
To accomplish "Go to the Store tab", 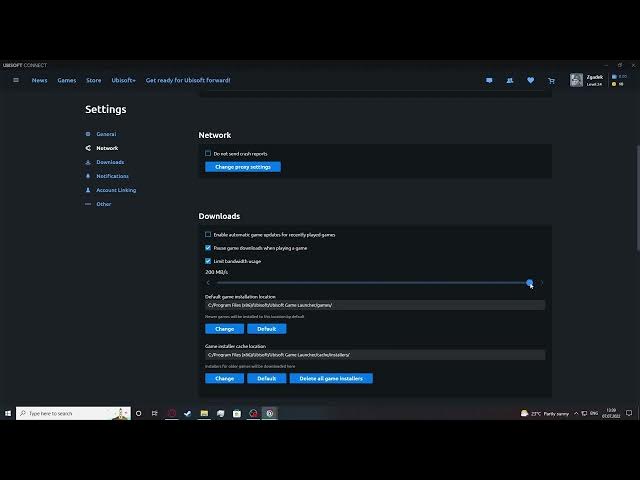I will 93,80.
